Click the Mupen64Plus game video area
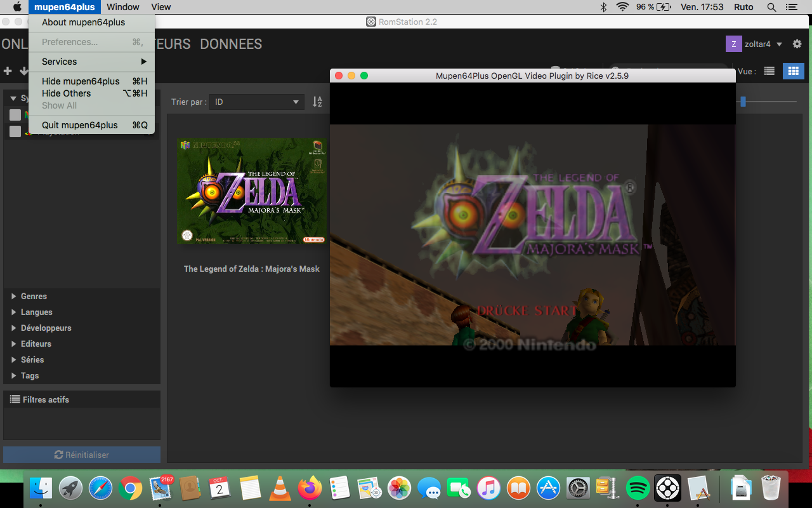The image size is (812, 508). click(533, 235)
